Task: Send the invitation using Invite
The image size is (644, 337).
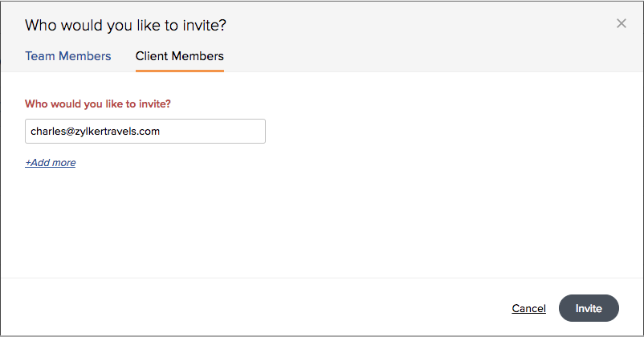Action: click(x=589, y=308)
